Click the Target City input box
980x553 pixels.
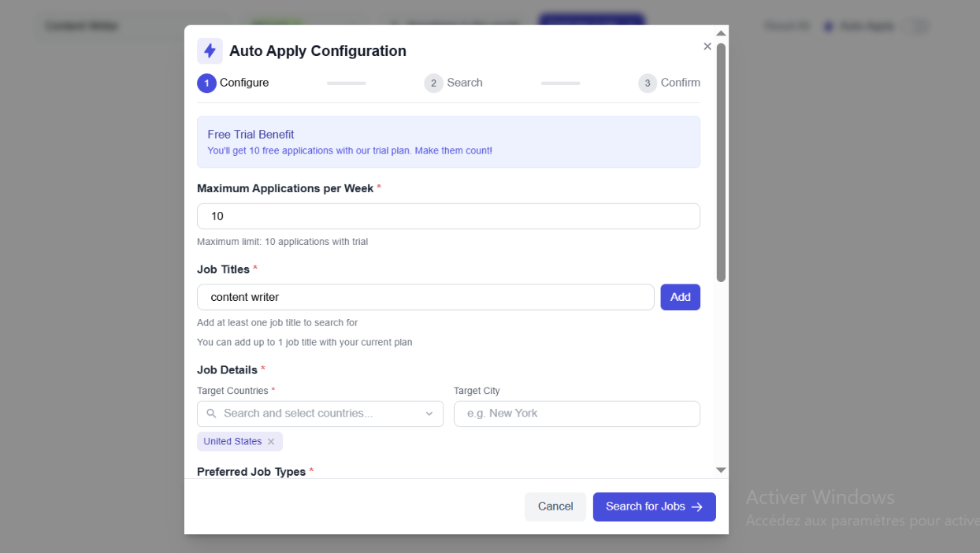[x=577, y=414]
